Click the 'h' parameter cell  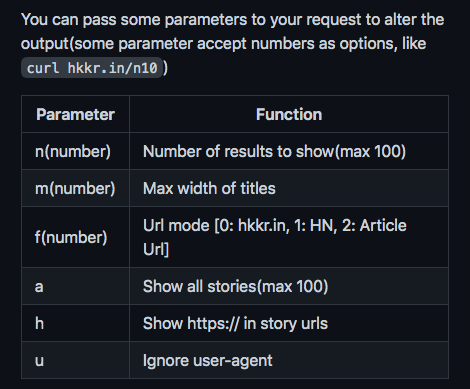click(75, 323)
